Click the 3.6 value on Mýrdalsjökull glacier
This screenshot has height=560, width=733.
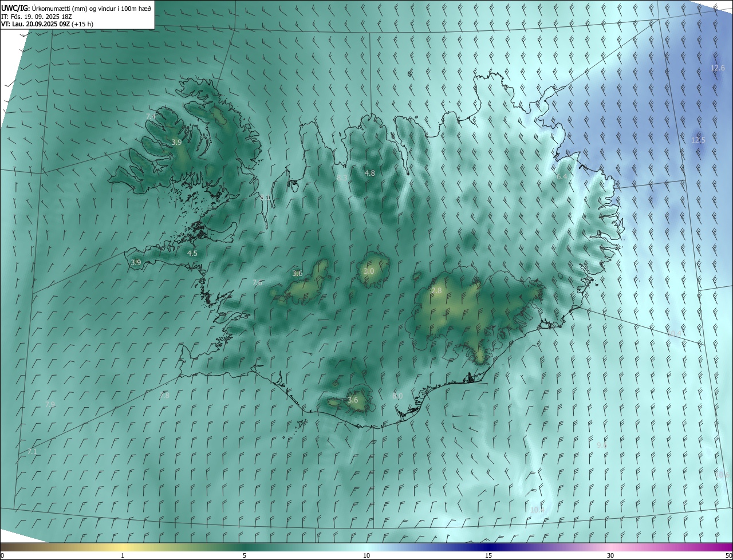point(353,400)
